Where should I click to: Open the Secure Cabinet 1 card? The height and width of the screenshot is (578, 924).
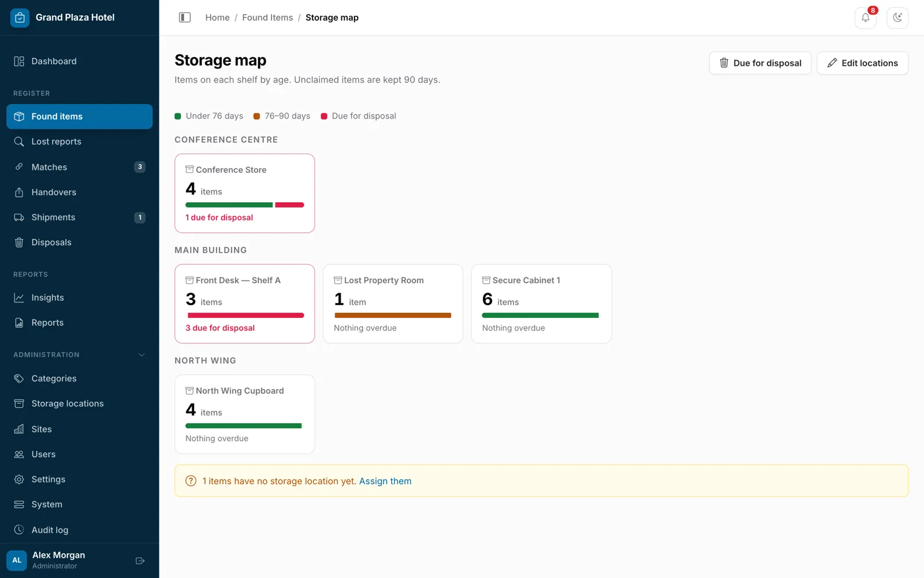point(541,304)
